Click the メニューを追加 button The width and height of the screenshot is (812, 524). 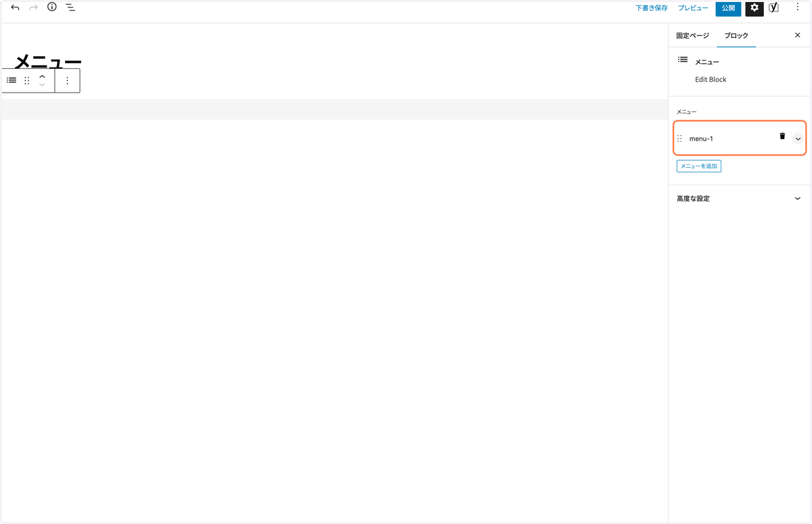tap(699, 166)
